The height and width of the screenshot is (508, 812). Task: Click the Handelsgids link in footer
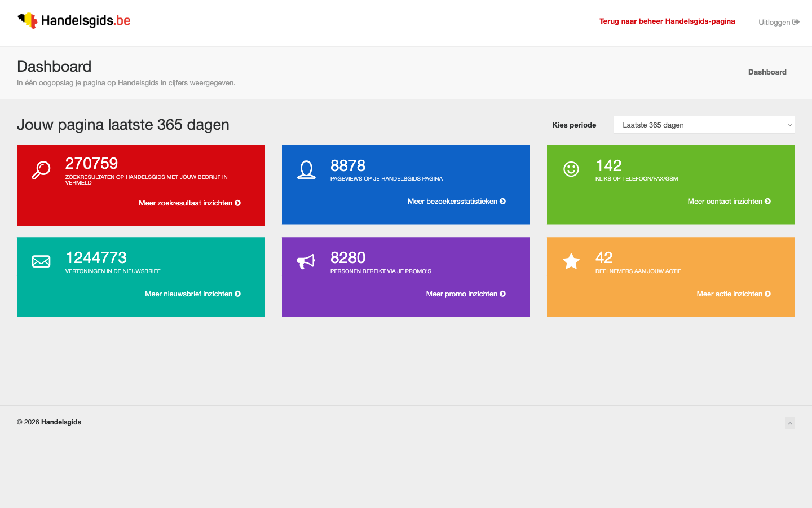point(61,422)
